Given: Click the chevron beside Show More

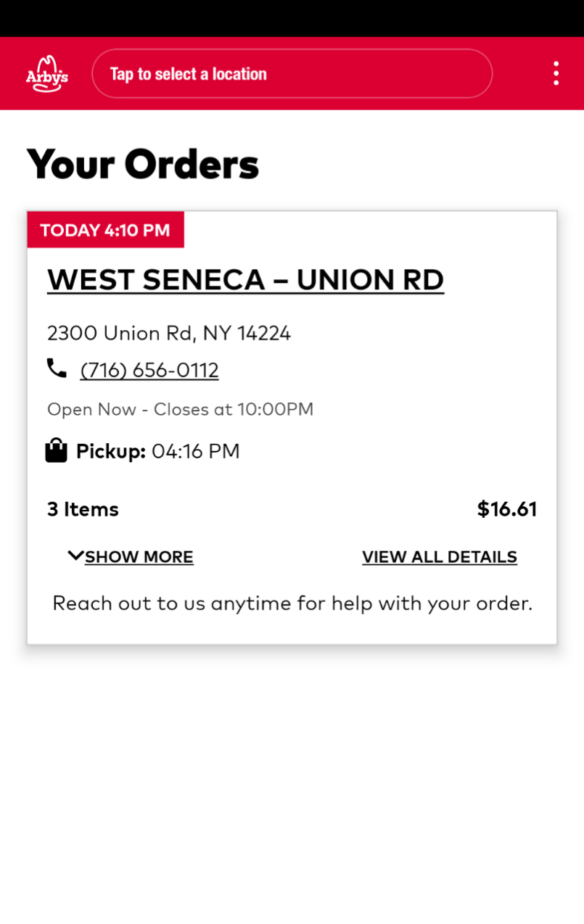Looking at the screenshot, I should 75,556.
